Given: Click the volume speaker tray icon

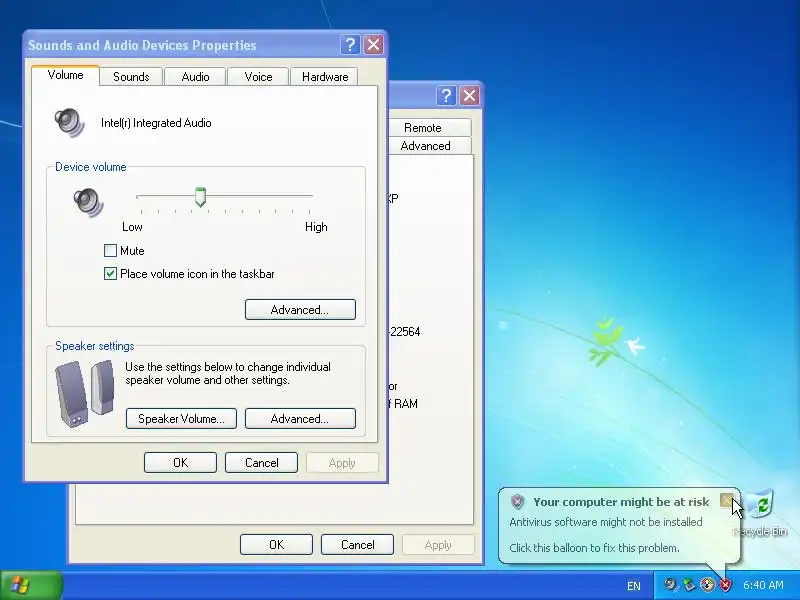Looking at the screenshot, I should point(670,584).
